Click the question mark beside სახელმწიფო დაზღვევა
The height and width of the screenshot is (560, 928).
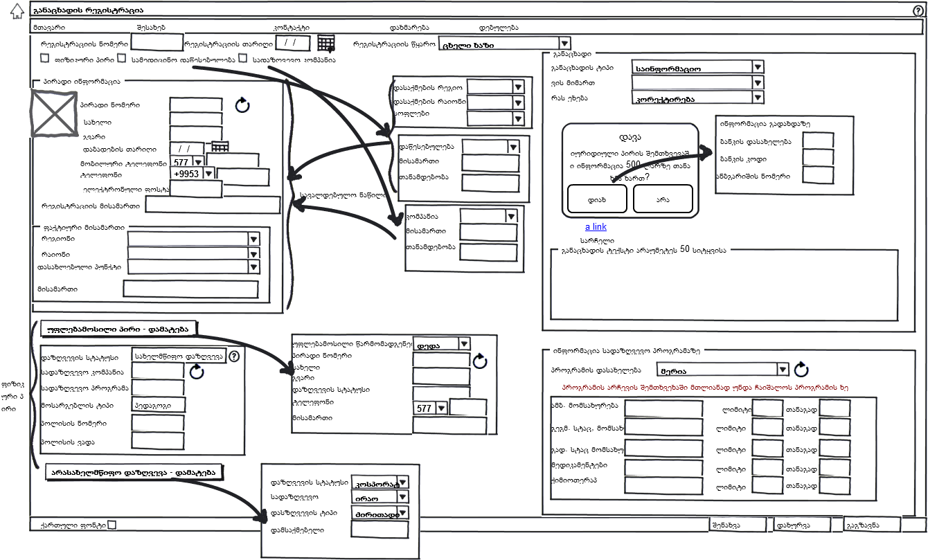pyautogui.click(x=233, y=356)
